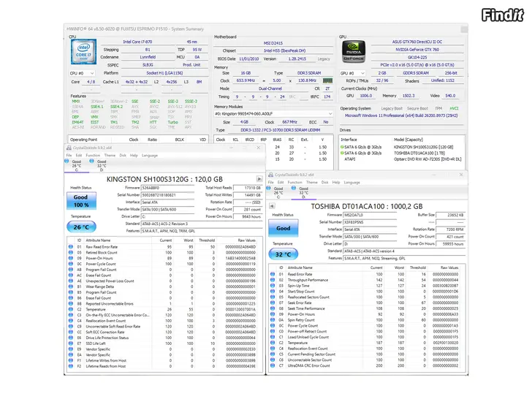The width and height of the screenshot is (532, 399).
Task: Click the blue D: status orb in Kingston window
Action: point(91,161)
